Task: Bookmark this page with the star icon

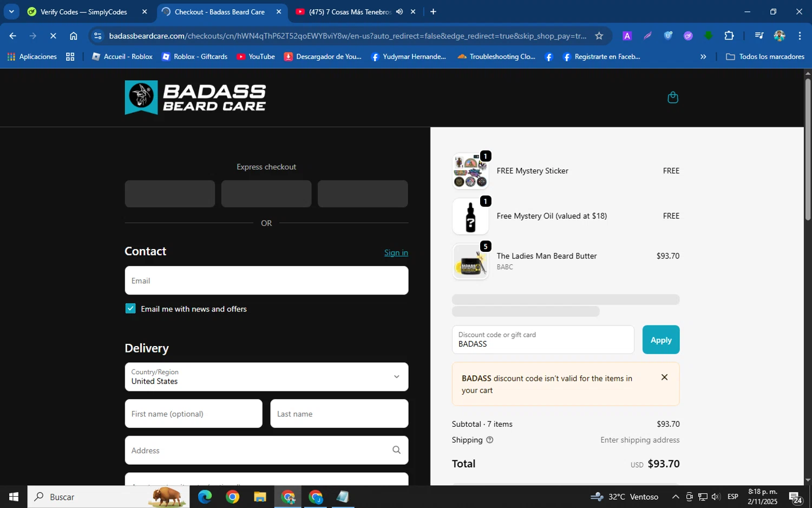Action: click(x=599, y=36)
